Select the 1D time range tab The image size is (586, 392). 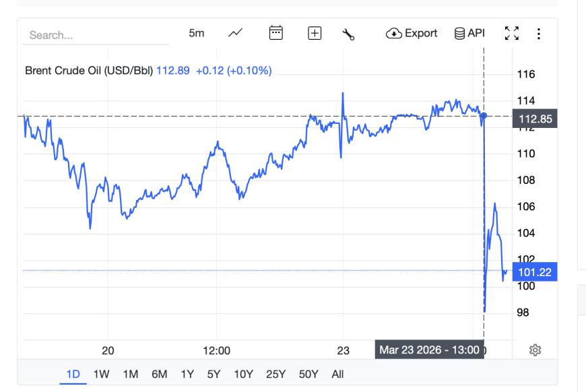click(x=73, y=374)
